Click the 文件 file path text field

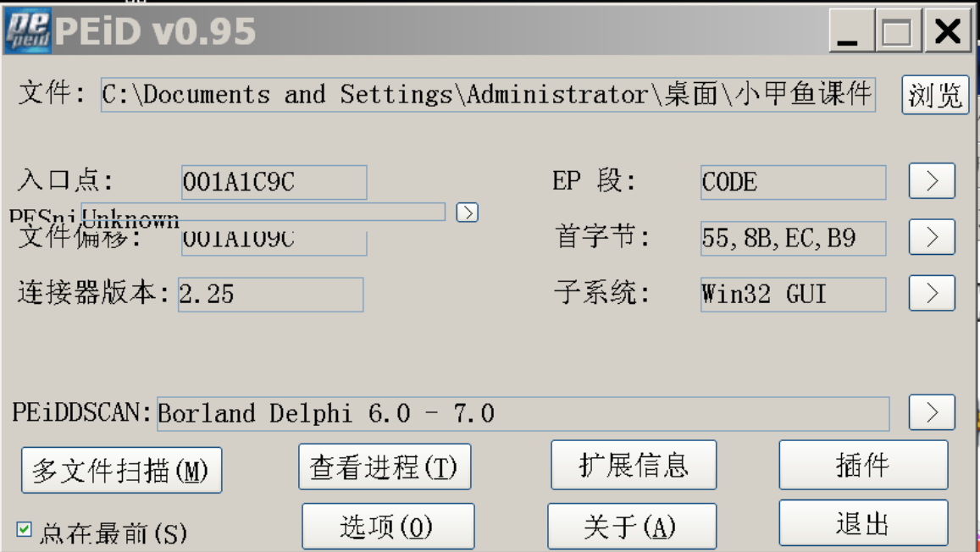coord(487,95)
